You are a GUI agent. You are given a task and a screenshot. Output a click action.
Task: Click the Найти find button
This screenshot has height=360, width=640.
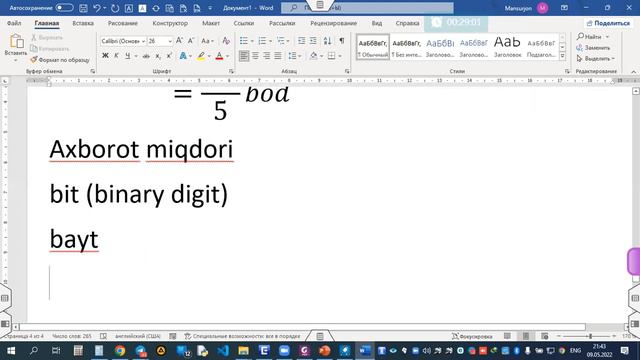click(x=589, y=37)
